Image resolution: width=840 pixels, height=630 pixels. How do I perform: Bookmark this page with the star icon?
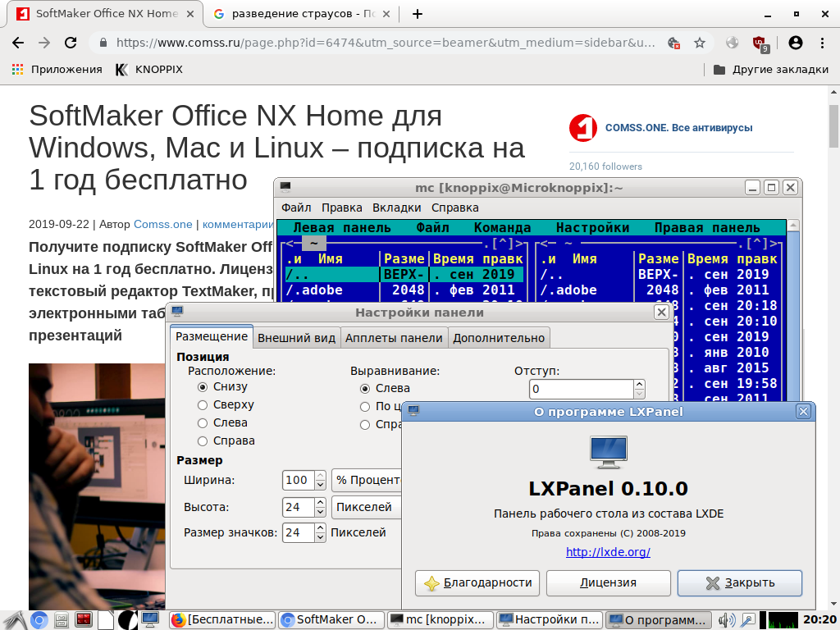pyautogui.click(x=700, y=43)
